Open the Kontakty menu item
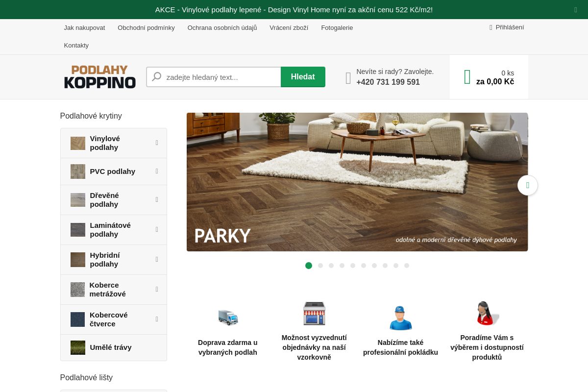Screen dimensions: 588x392 76,46
